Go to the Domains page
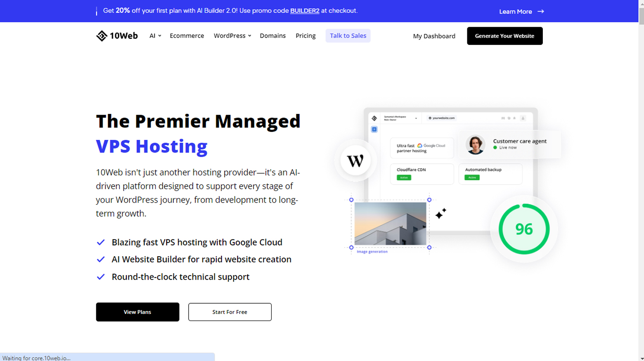Screen dimensions: 644x361 point(273,36)
